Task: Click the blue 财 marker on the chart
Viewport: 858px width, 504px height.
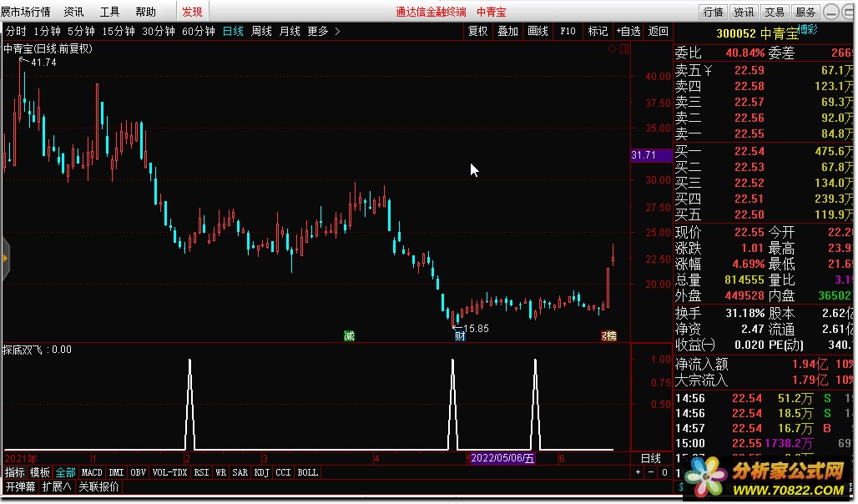Action: coord(460,336)
